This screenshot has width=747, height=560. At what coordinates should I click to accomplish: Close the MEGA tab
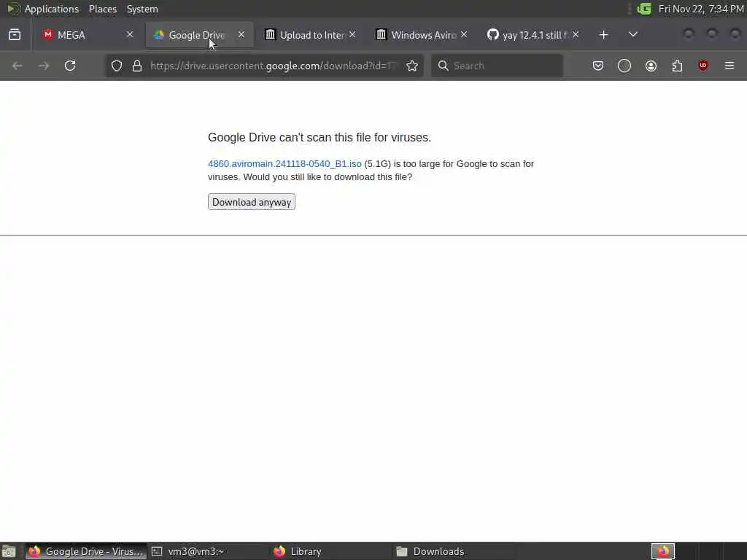130,34
